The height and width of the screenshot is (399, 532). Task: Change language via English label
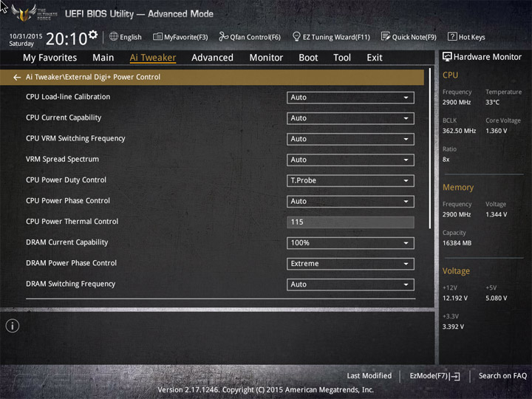tap(131, 38)
